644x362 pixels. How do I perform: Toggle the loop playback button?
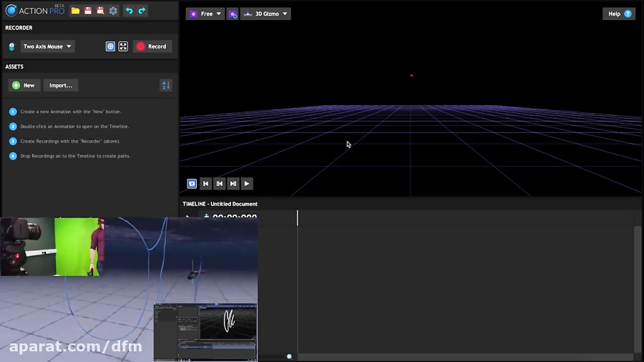[192, 184]
